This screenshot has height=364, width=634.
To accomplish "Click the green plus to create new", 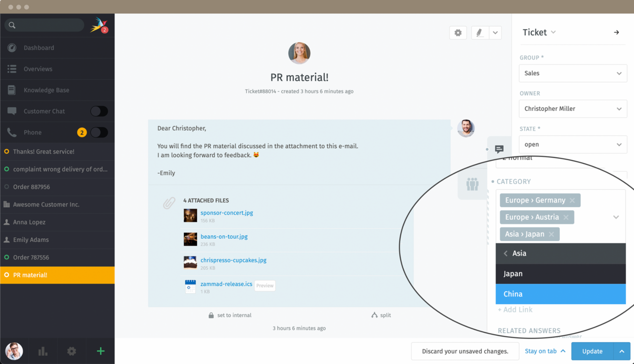I will (101, 351).
